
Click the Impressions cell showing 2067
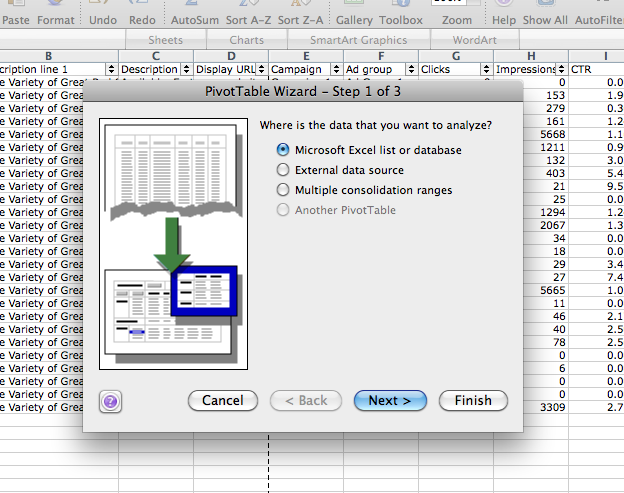click(546, 225)
